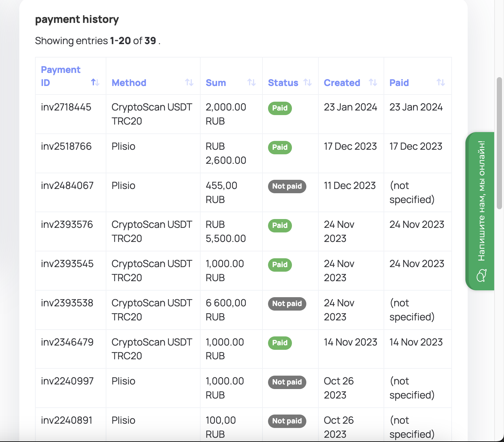
Task: Click the Status header label
Action: click(x=283, y=83)
